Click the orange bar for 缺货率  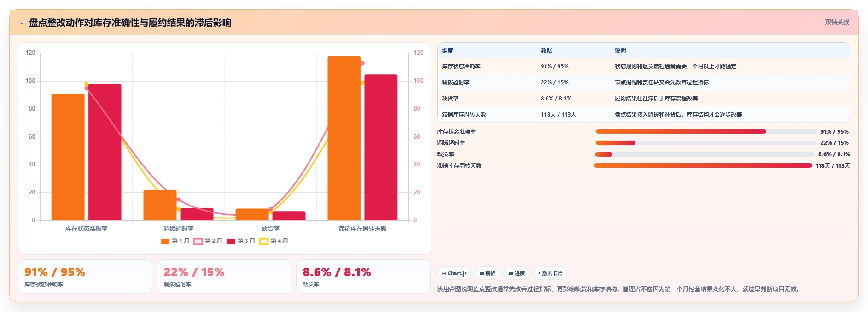252,214
